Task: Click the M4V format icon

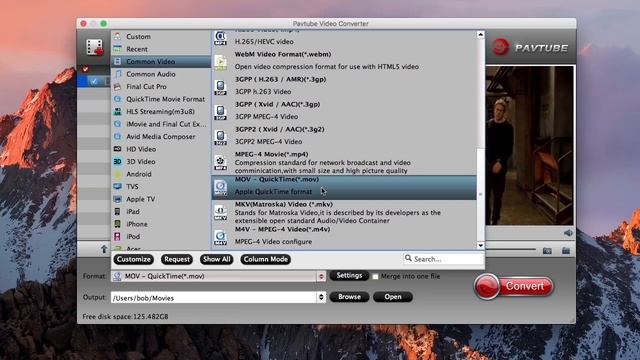Action: pos(220,237)
